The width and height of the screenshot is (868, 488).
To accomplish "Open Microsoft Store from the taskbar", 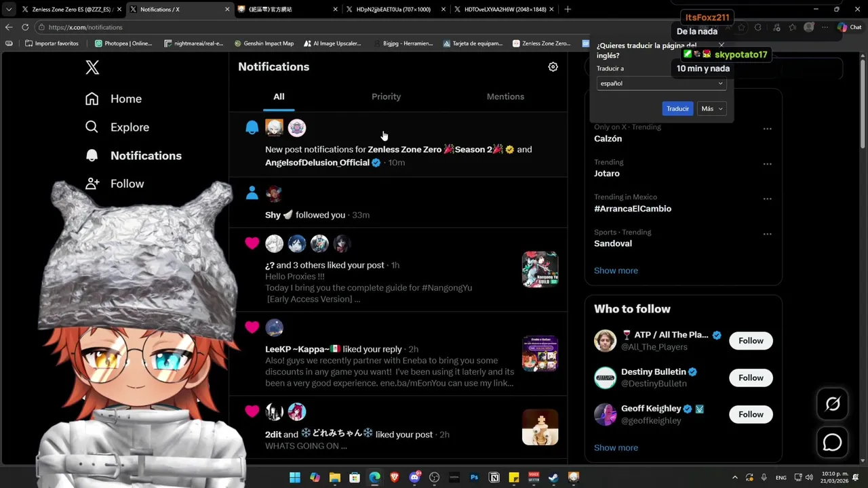I will [355, 477].
